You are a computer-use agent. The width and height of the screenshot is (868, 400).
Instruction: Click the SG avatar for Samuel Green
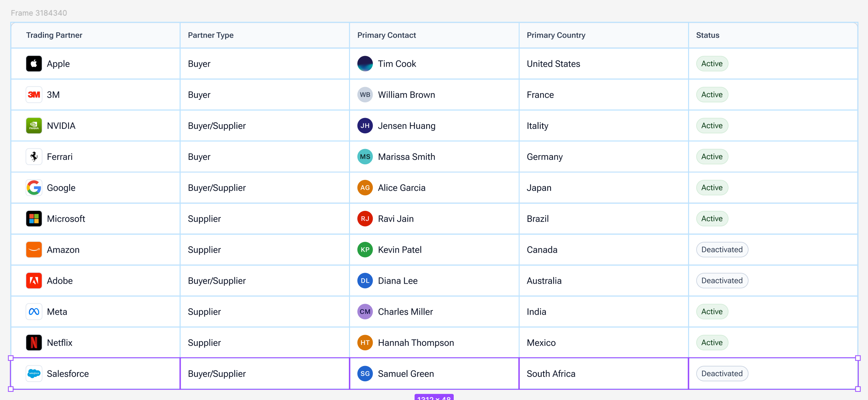click(x=365, y=373)
